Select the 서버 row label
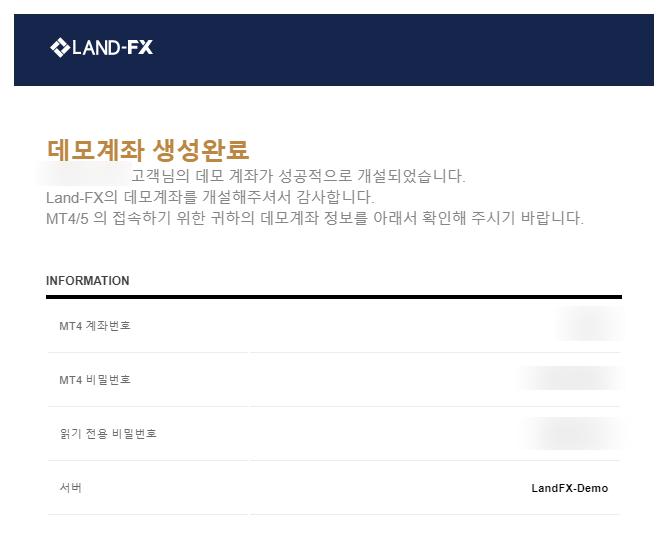The width and height of the screenshot is (670, 537). pos(71,487)
